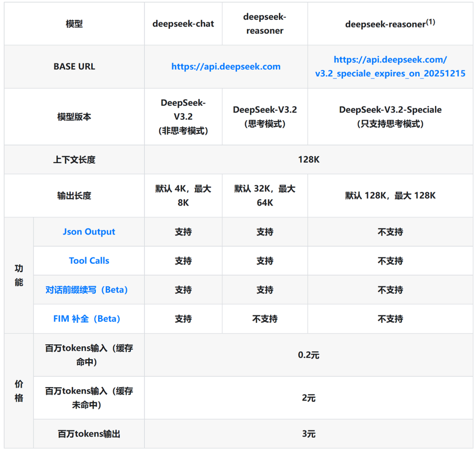
Task: Open the 对话前缀续写 (Beta) link
Action: (86, 289)
